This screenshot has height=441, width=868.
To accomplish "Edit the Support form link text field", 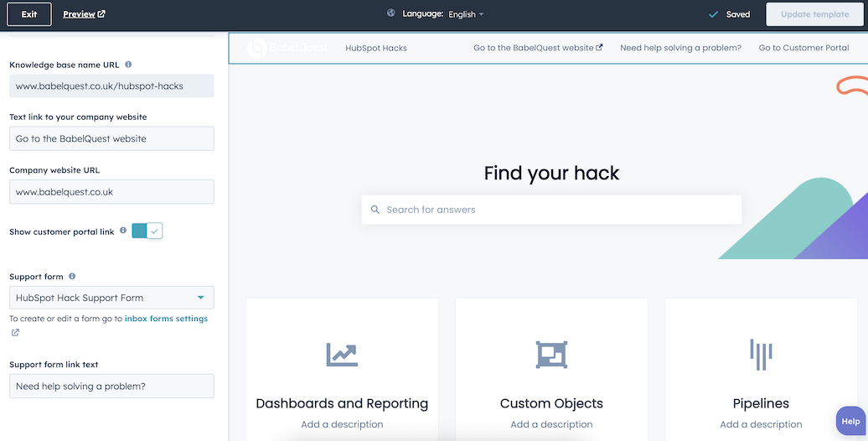I will [111, 387].
